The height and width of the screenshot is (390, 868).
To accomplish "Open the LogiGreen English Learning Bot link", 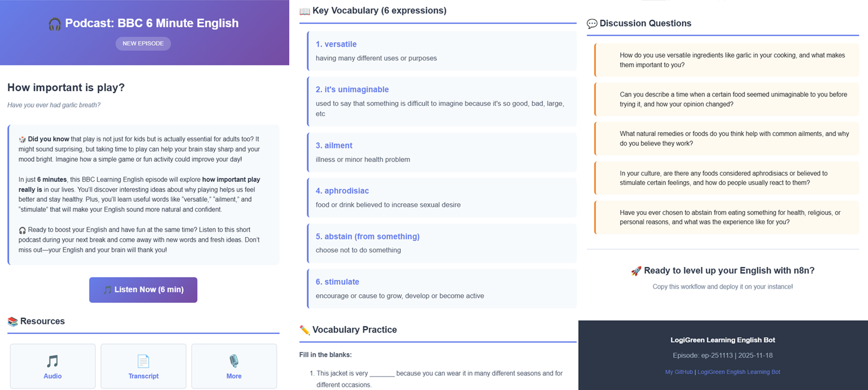I will 738,372.
